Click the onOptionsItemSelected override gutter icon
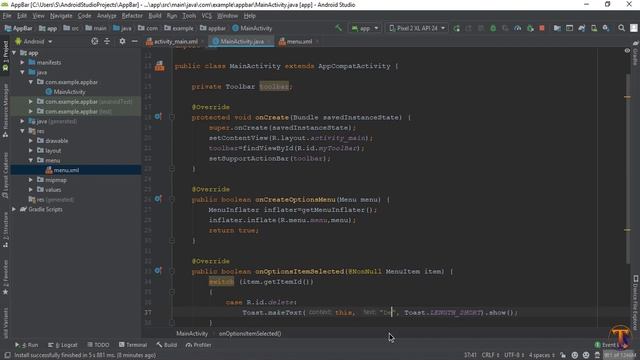 (158, 271)
